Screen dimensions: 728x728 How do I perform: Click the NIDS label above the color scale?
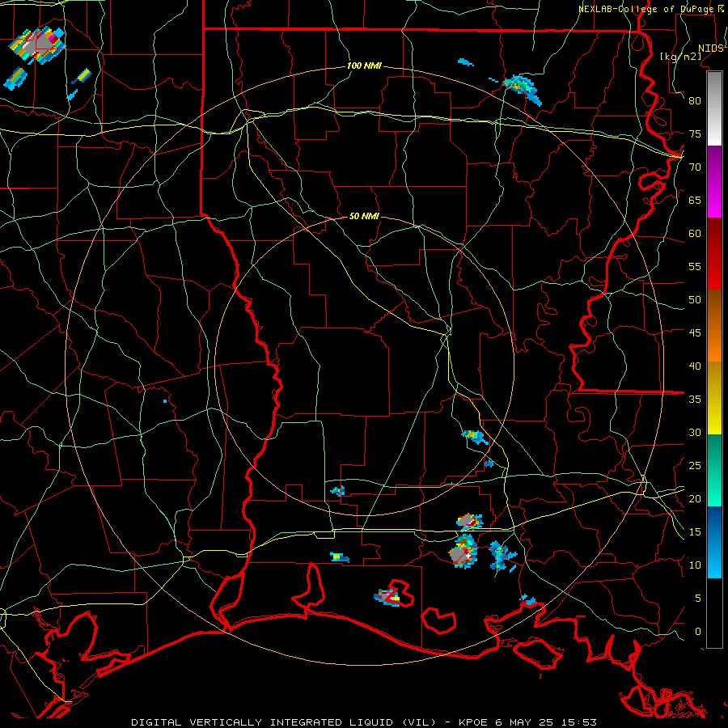(711, 49)
